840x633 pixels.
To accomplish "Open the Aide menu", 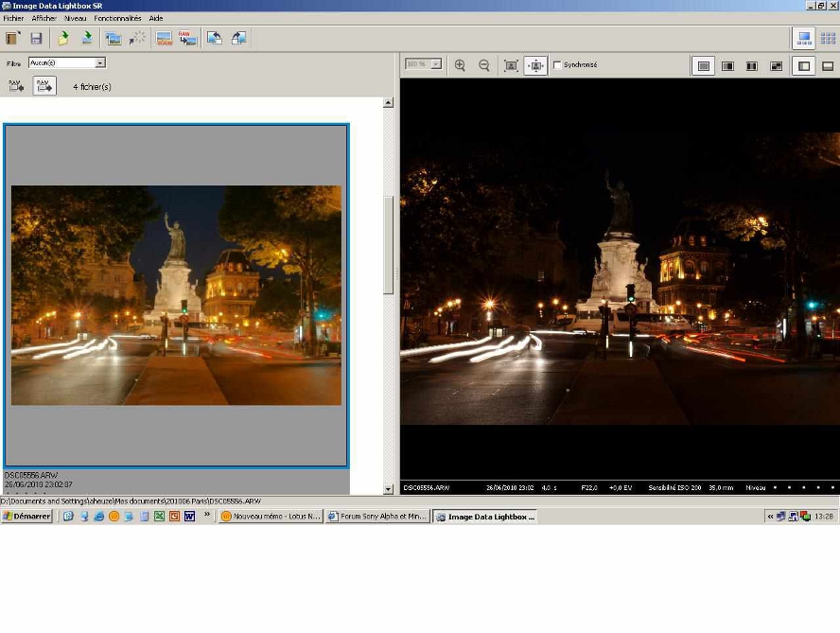I will 156,18.
